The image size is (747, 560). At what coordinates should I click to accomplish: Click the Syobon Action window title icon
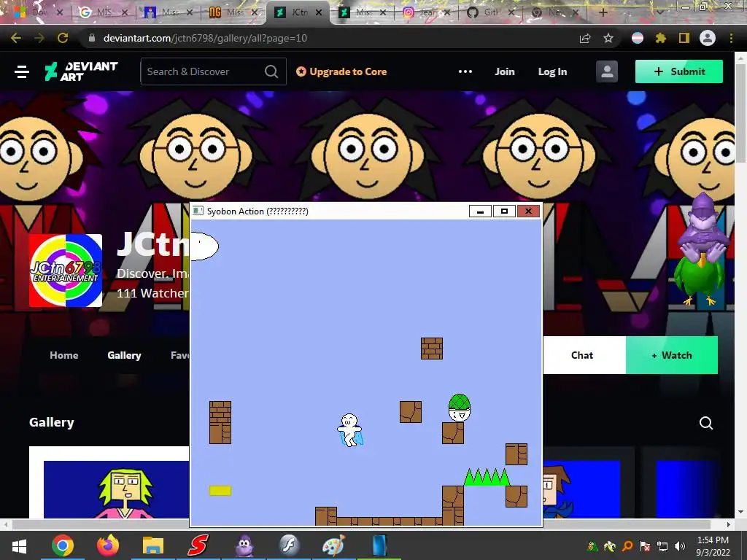[x=198, y=211]
